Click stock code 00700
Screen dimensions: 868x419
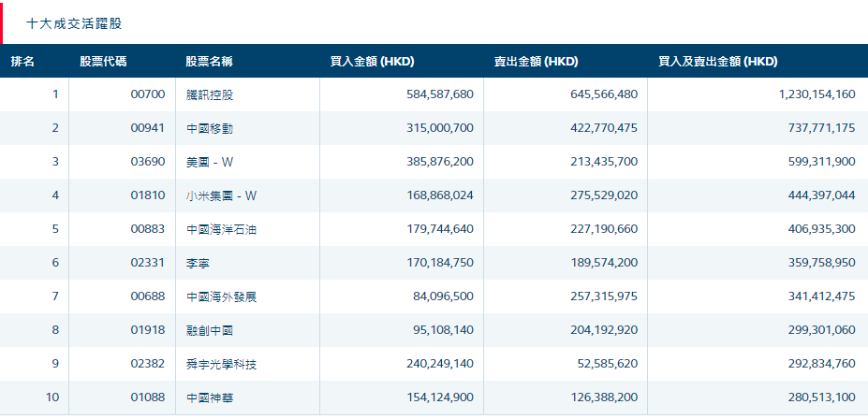pos(148,94)
